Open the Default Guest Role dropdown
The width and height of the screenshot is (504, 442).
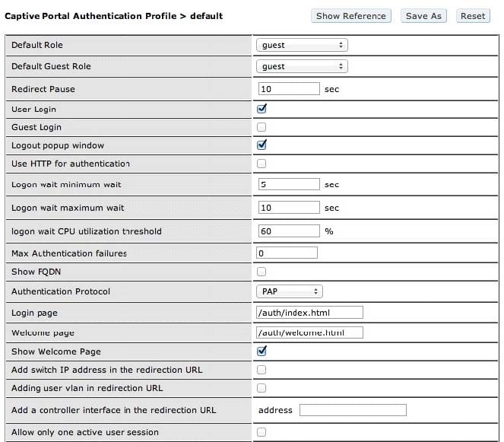[x=302, y=66]
